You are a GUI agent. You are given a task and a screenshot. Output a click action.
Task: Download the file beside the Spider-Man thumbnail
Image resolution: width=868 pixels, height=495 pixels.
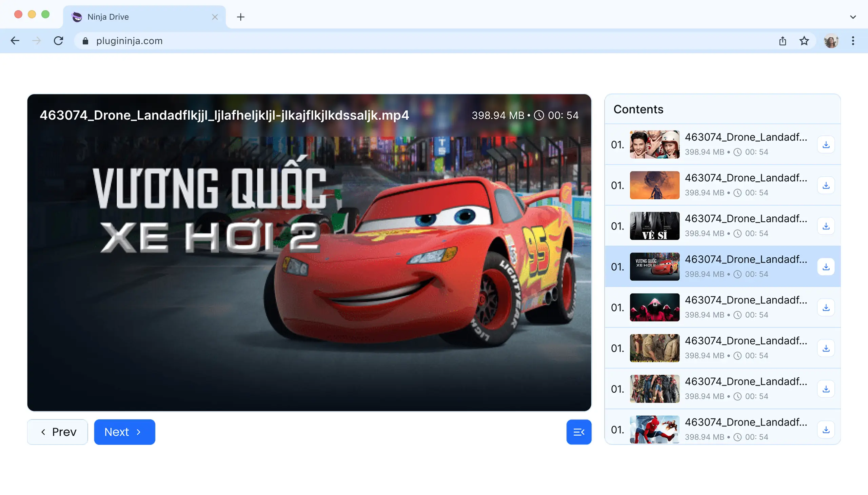click(826, 430)
